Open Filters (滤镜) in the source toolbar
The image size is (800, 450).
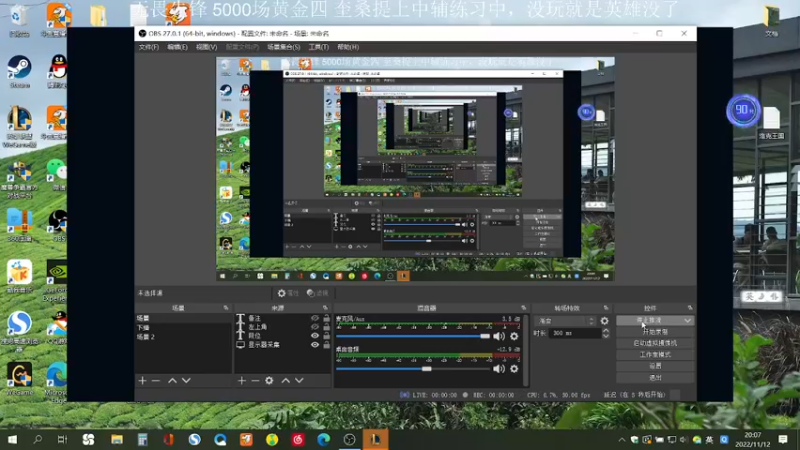(x=318, y=293)
